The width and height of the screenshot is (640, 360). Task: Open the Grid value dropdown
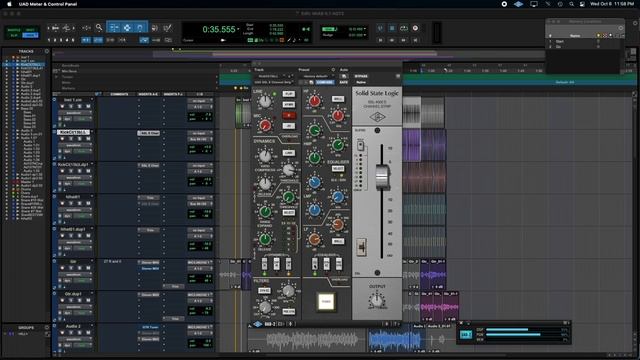(364, 29)
